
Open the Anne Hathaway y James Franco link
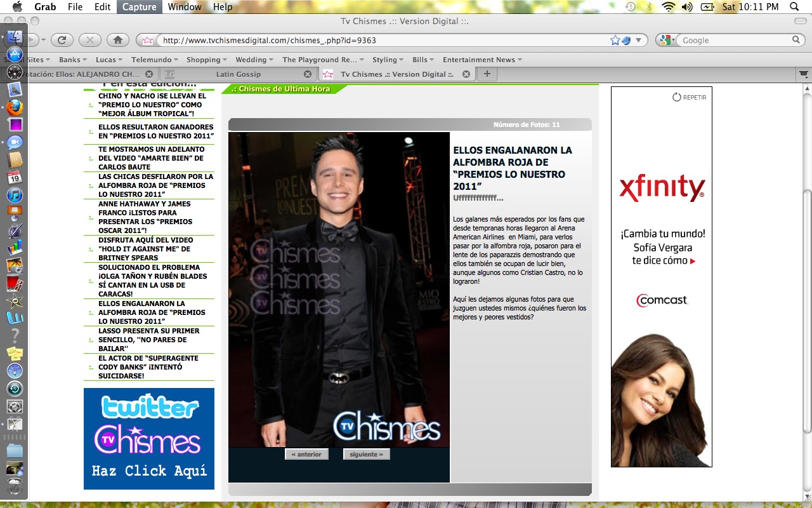coord(145,217)
